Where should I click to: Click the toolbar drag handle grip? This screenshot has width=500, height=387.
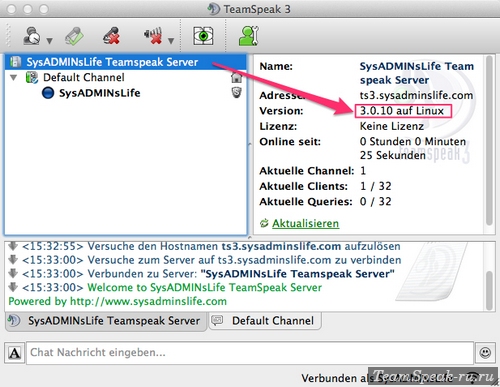pos(8,36)
